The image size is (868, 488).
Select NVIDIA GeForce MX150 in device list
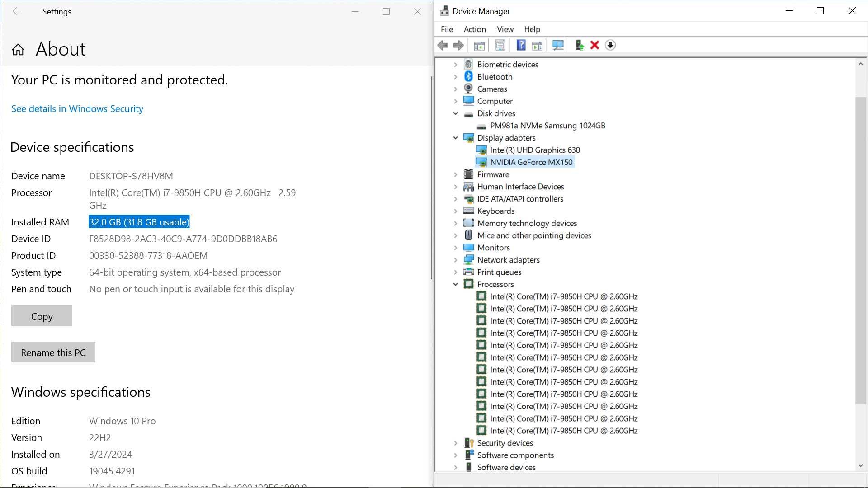531,161
